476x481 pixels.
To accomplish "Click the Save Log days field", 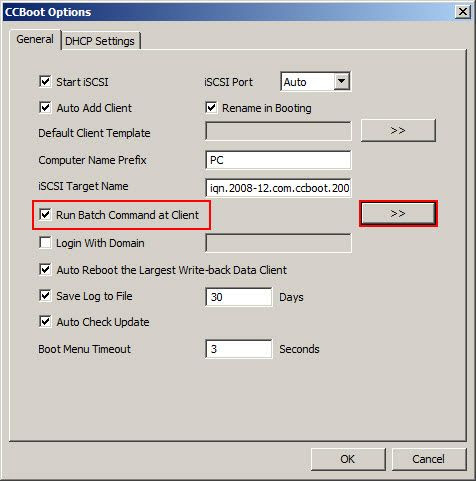I will (x=239, y=297).
